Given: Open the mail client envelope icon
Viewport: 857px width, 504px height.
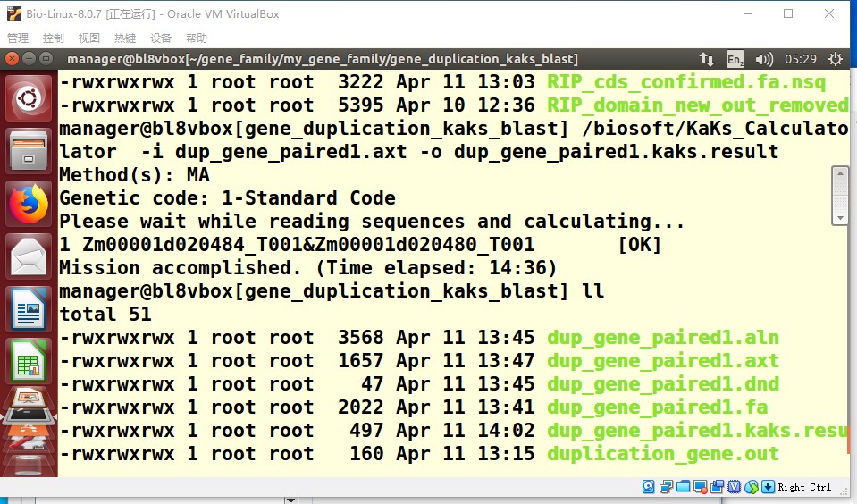Looking at the screenshot, I should [x=29, y=258].
